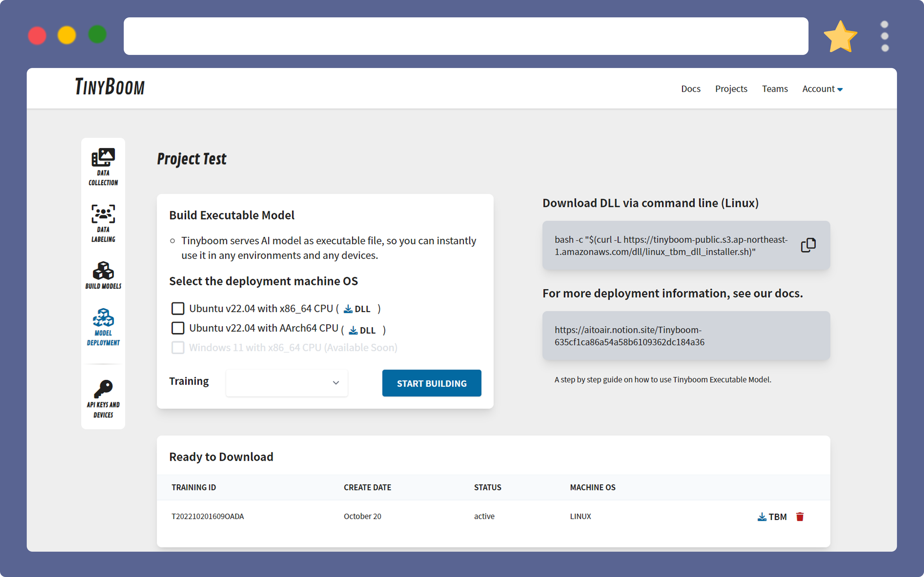Screen dimensions: 924x577
Task: Go to Projects in the top navigation
Action: (731, 89)
